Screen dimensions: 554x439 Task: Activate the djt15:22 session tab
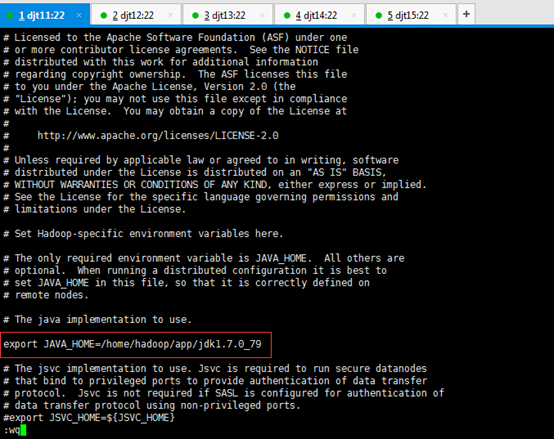coord(411,15)
